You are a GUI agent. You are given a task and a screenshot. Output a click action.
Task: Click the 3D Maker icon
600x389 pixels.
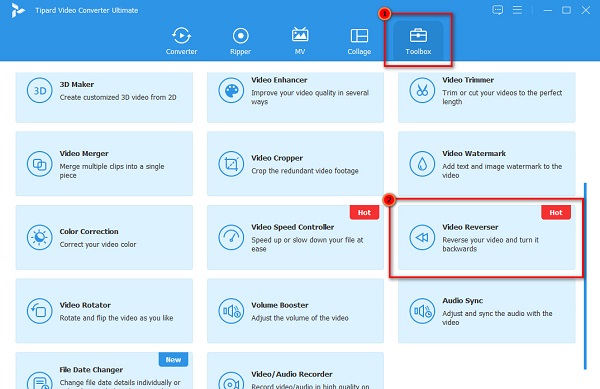(x=39, y=90)
